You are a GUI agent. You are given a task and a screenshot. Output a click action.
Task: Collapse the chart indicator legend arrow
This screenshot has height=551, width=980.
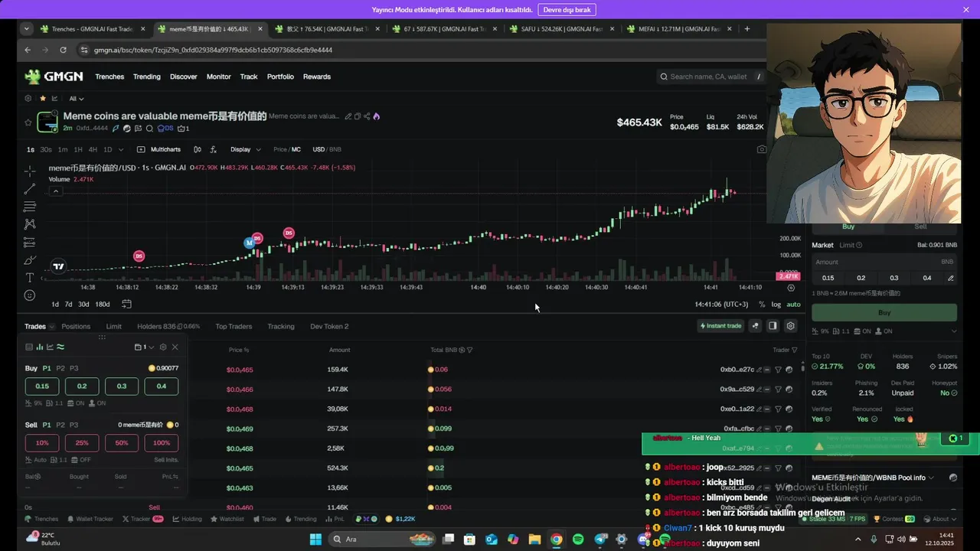(55, 191)
